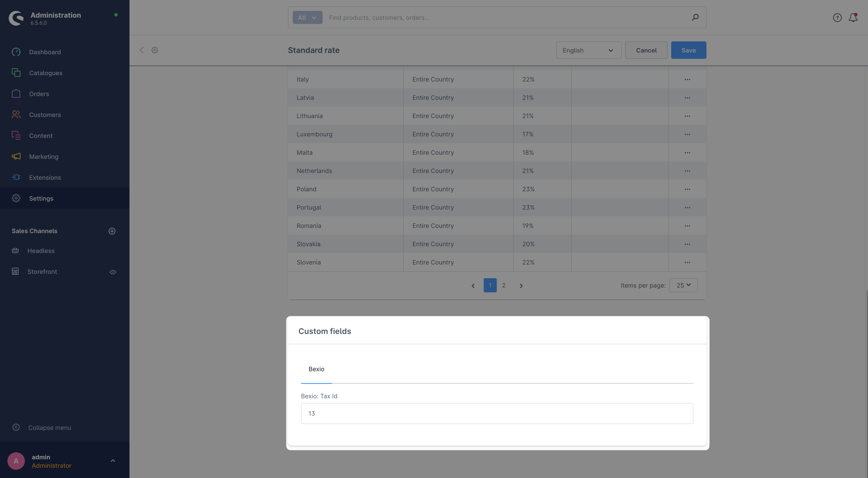Open Malta row actions menu
Viewport: 868px width, 478px height.
687,153
